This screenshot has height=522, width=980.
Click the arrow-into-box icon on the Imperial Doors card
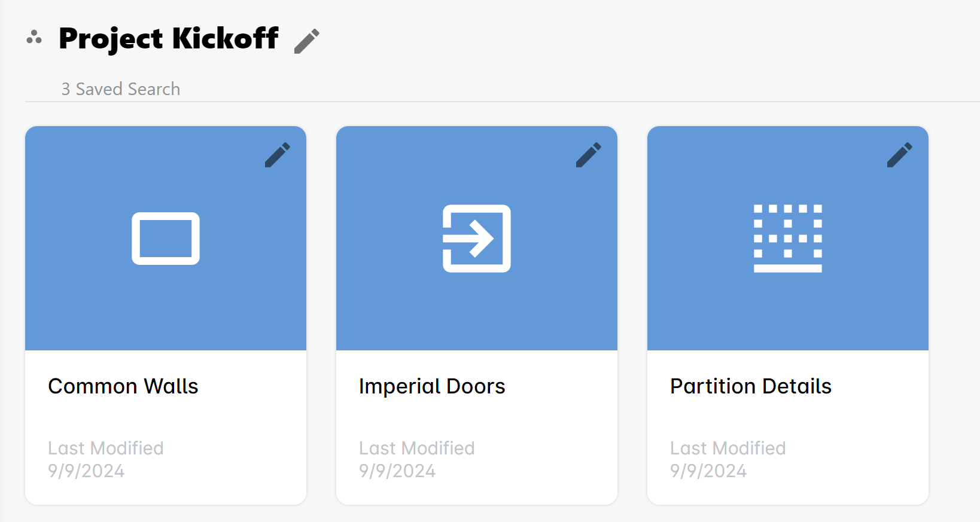click(477, 239)
